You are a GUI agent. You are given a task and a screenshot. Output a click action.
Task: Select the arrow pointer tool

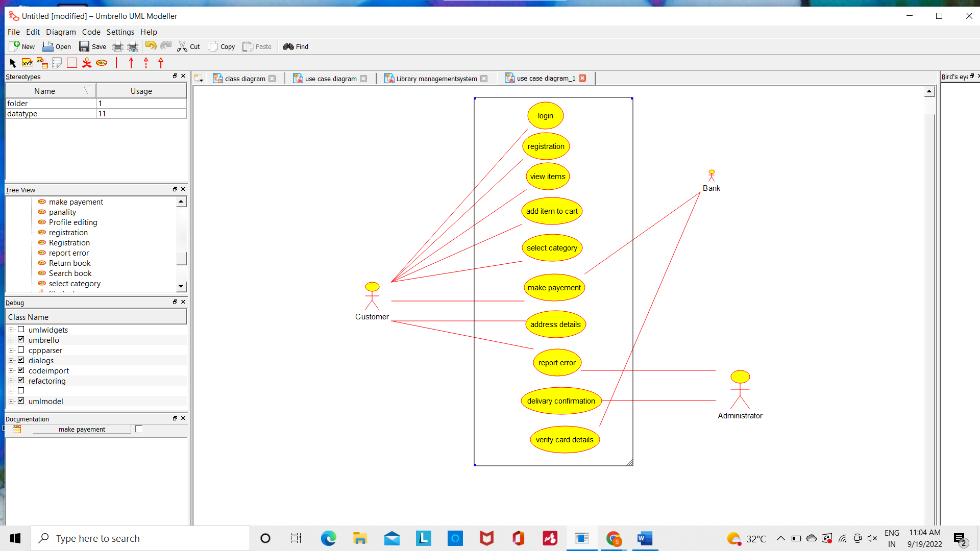point(13,63)
